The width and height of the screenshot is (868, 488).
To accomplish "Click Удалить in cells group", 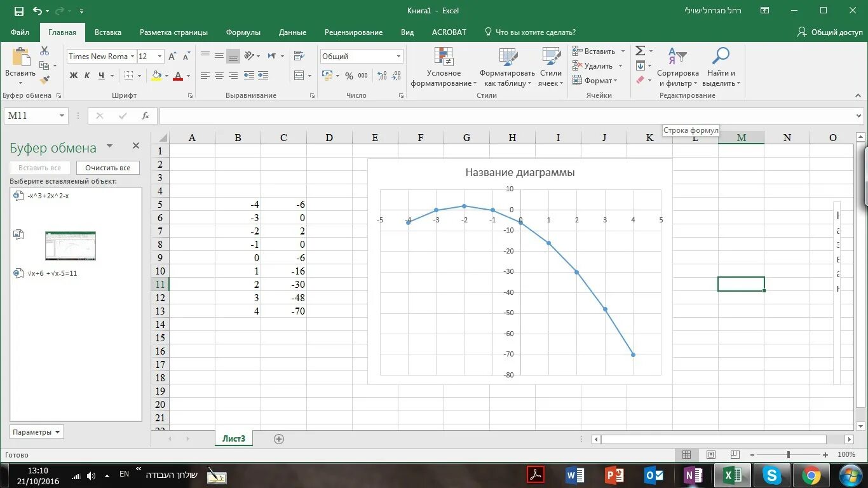I will 593,65.
